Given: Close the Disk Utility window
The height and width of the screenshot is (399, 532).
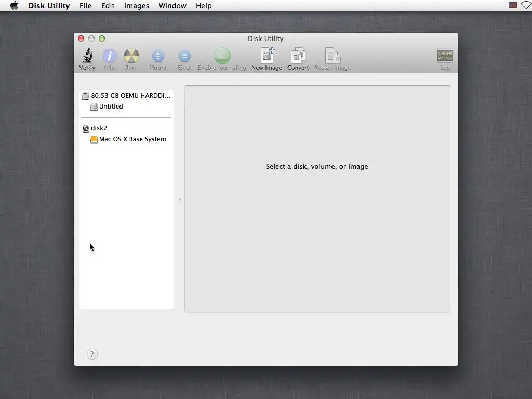Looking at the screenshot, I should 81,38.
